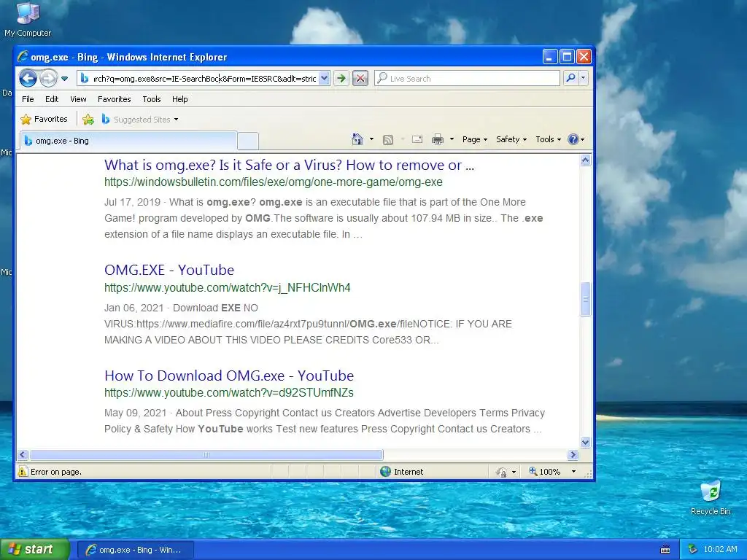Click the Back navigation arrow button

pyautogui.click(x=28, y=78)
